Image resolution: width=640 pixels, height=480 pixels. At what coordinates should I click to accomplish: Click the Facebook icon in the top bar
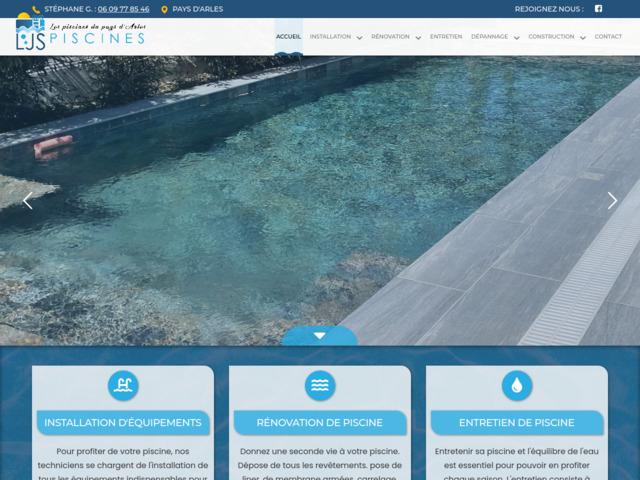click(x=598, y=9)
